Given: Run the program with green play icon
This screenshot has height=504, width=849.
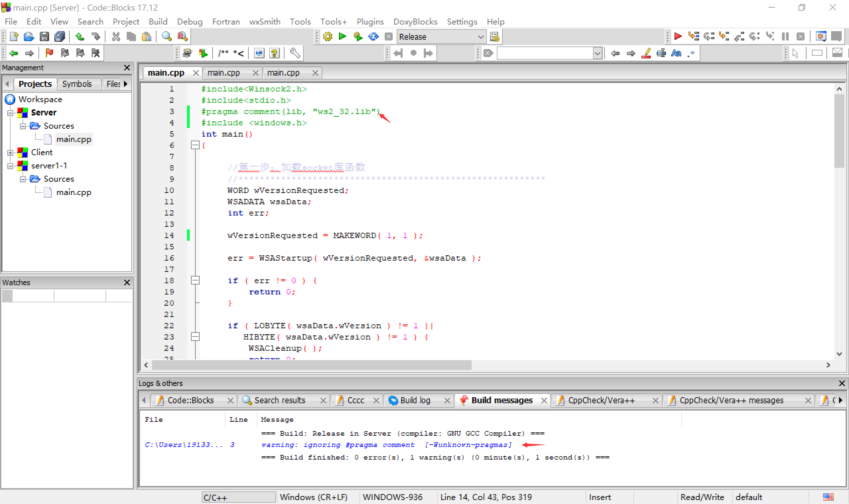Looking at the screenshot, I should (342, 36).
